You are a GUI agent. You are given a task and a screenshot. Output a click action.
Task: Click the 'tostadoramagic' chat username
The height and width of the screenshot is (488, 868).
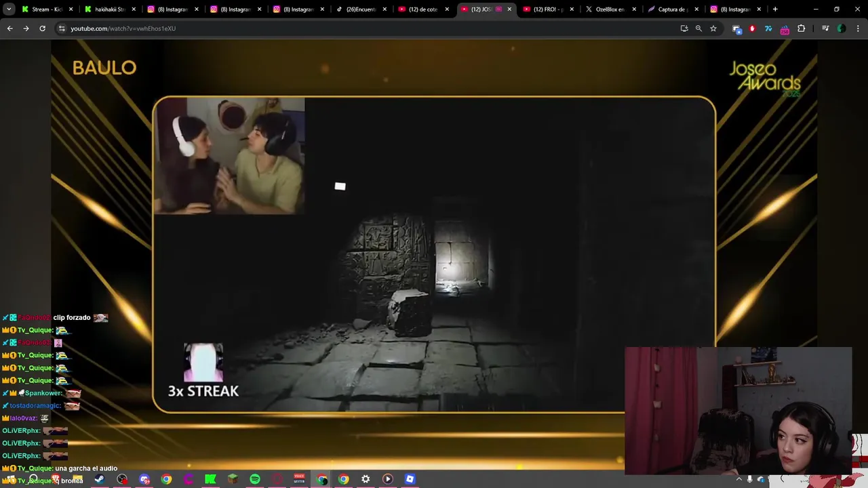[x=35, y=405]
